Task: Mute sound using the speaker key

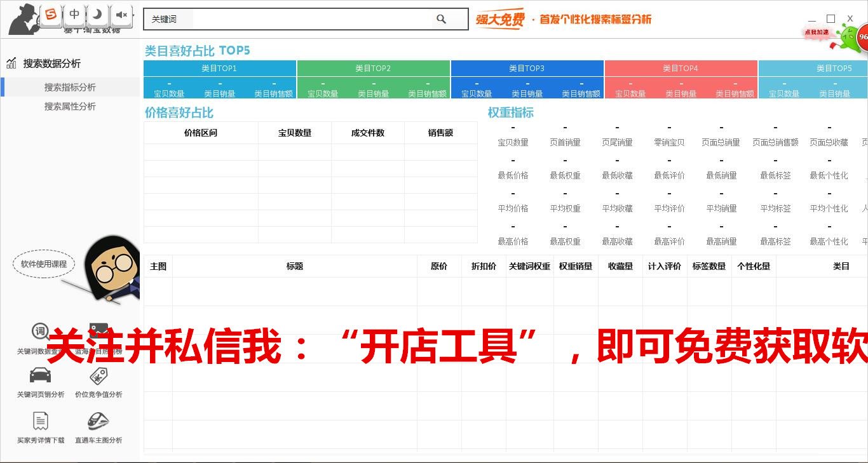Action: pyautogui.click(x=121, y=14)
